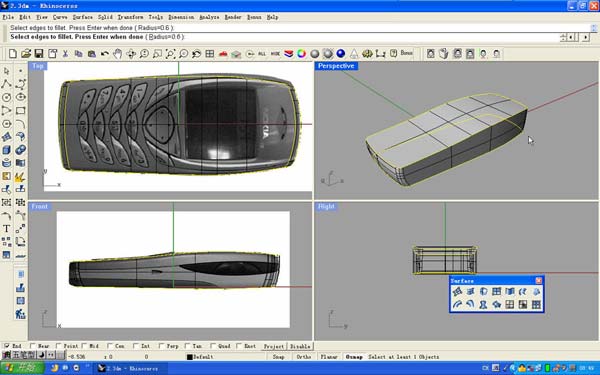Choose the Text tool T icon
The width and height of the screenshot is (600, 375).
[7, 228]
